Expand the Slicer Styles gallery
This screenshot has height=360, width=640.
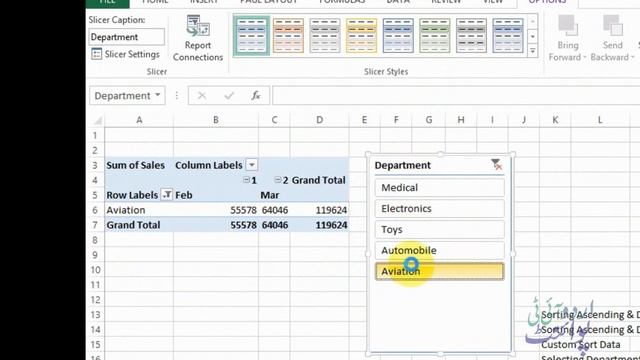[x=533, y=51]
